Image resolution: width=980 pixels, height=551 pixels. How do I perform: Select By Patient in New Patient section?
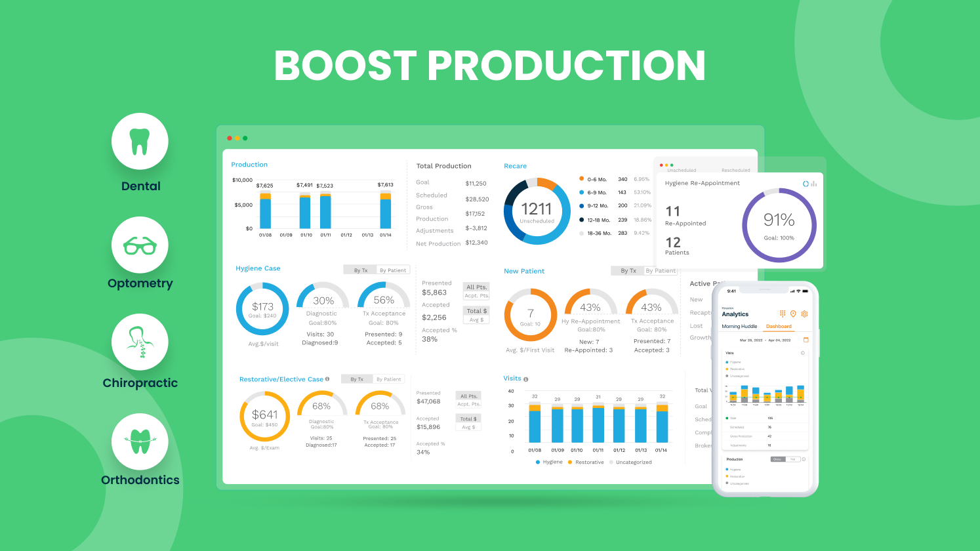click(x=661, y=271)
